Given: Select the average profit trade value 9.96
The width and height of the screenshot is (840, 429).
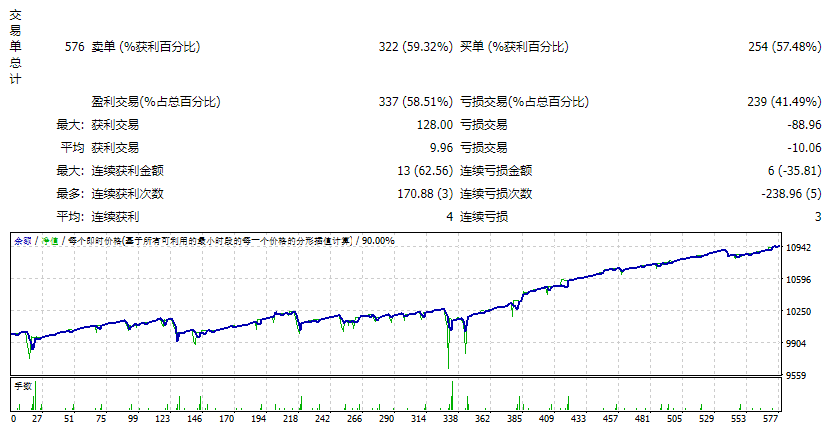Looking at the screenshot, I should click(x=441, y=148).
